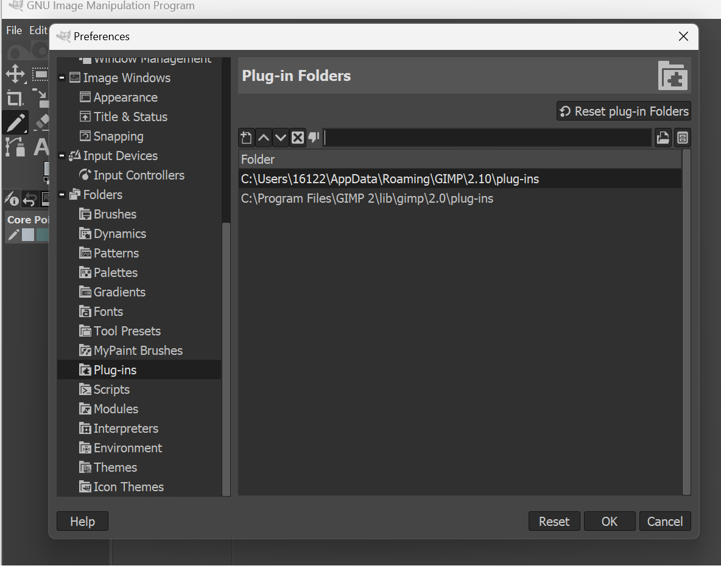Click the path entry text field
Screen dimensions: 721x588
[487, 138]
